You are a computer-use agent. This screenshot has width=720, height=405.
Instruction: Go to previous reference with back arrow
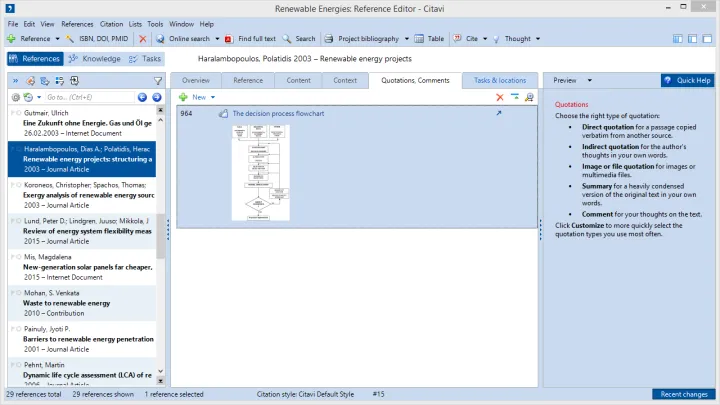click(142, 97)
